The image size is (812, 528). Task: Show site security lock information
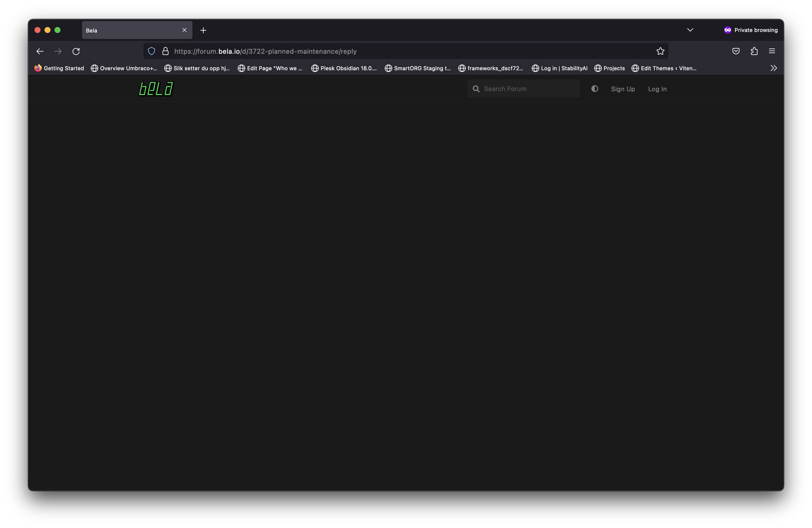[165, 51]
